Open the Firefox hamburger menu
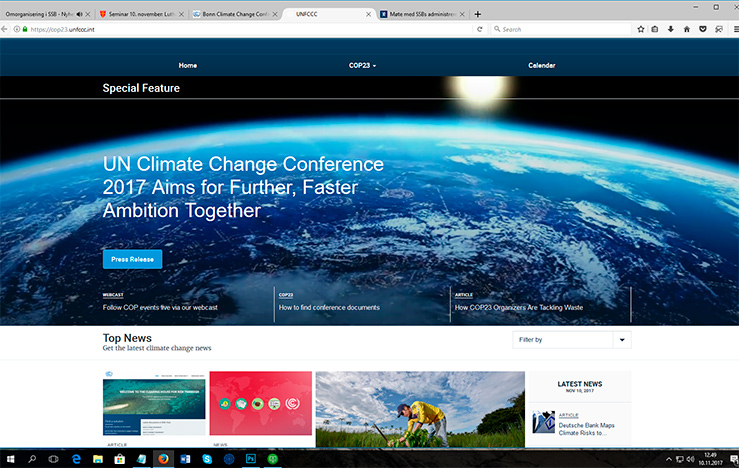This screenshot has width=739, height=468. (x=736, y=29)
